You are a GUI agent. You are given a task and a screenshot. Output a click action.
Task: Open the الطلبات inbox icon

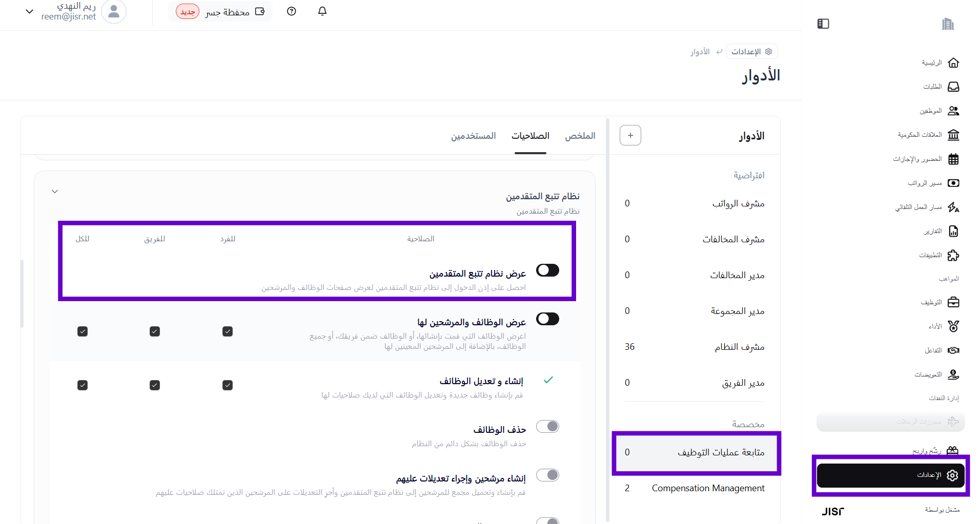click(953, 87)
